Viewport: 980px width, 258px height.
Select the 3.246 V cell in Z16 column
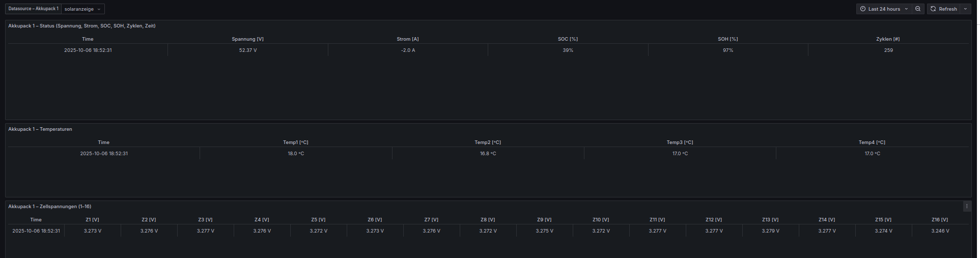coord(940,231)
